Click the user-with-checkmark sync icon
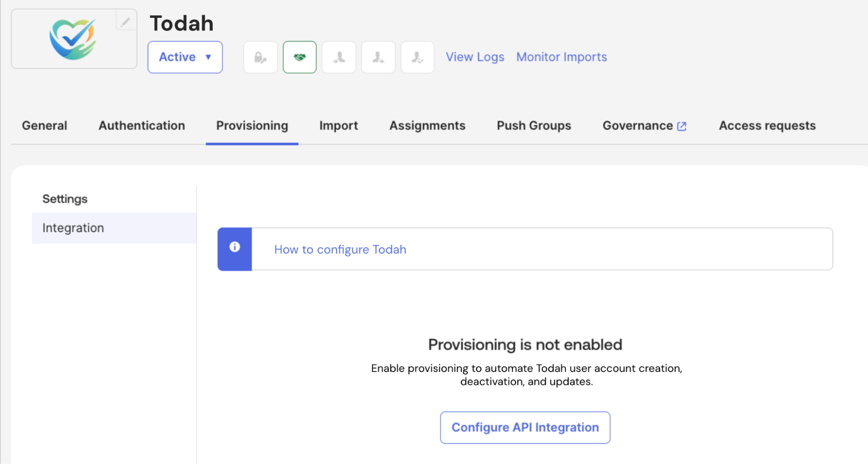Screen dimensions: 868x464 417,57
